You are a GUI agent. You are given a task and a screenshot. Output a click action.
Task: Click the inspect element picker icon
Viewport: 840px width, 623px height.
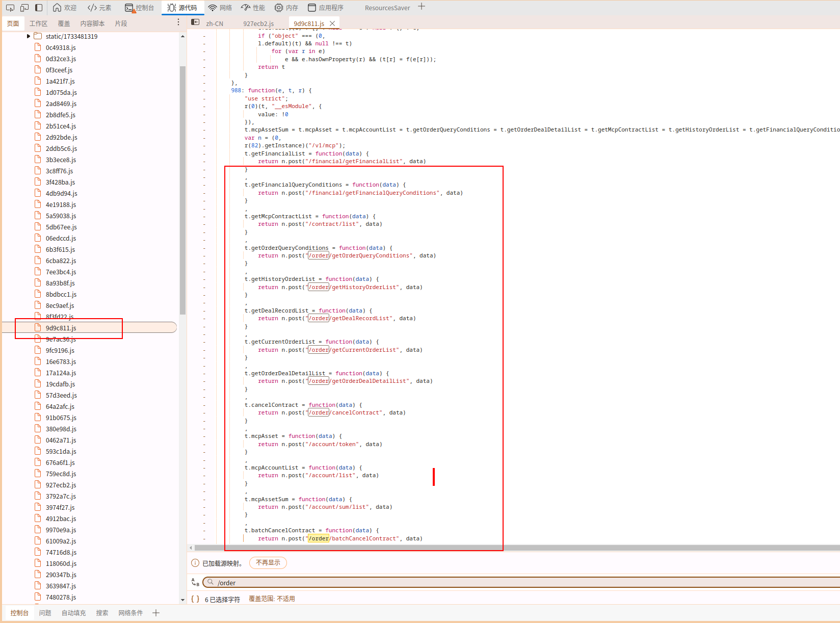coord(10,8)
